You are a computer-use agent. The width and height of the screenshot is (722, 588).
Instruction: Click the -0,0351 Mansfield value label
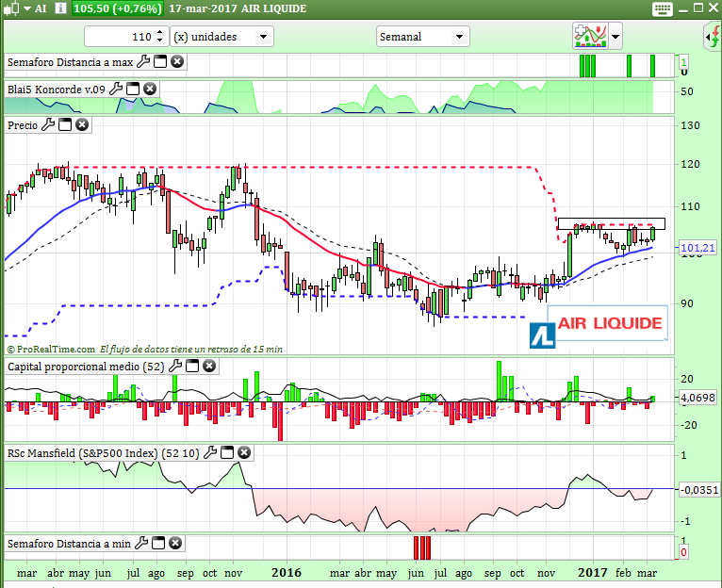coord(699,490)
